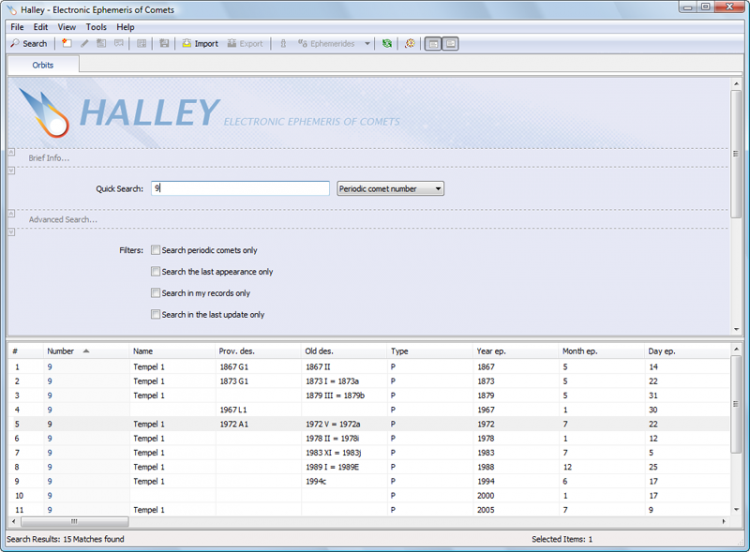The height and width of the screenshot is (552, 750).
Task: Select the row with 1873 G1
Action: coord(369,381)
